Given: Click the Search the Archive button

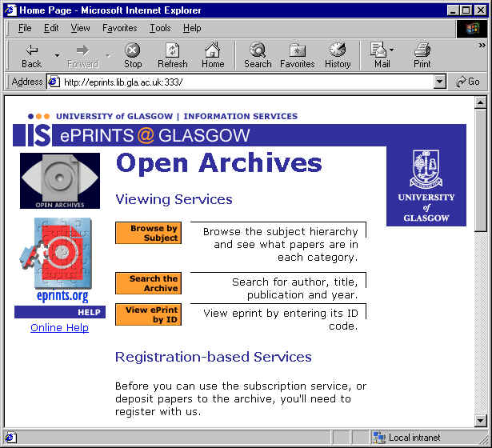Looking at the screenshot, I should point(148,283).
